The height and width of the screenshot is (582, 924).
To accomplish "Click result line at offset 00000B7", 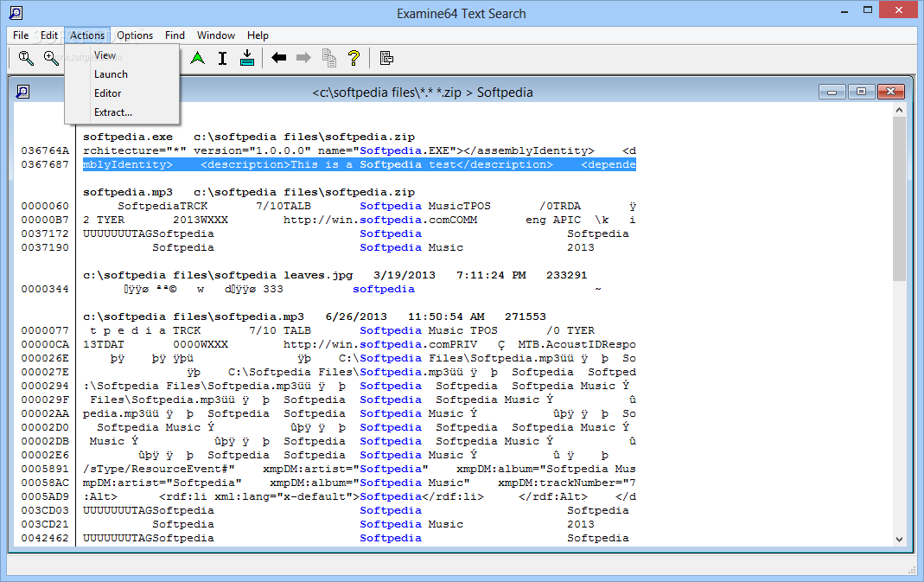I will (x=360, y=220).
